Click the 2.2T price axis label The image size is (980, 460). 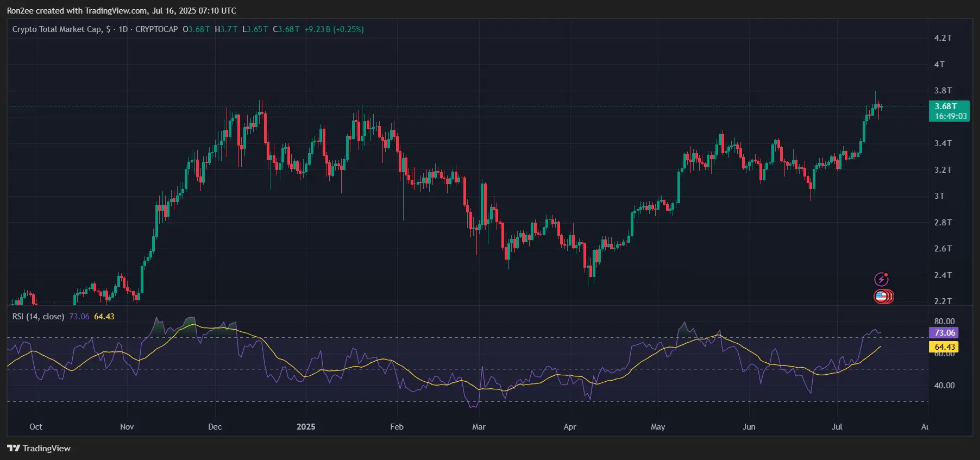click(x=943, y=301)
